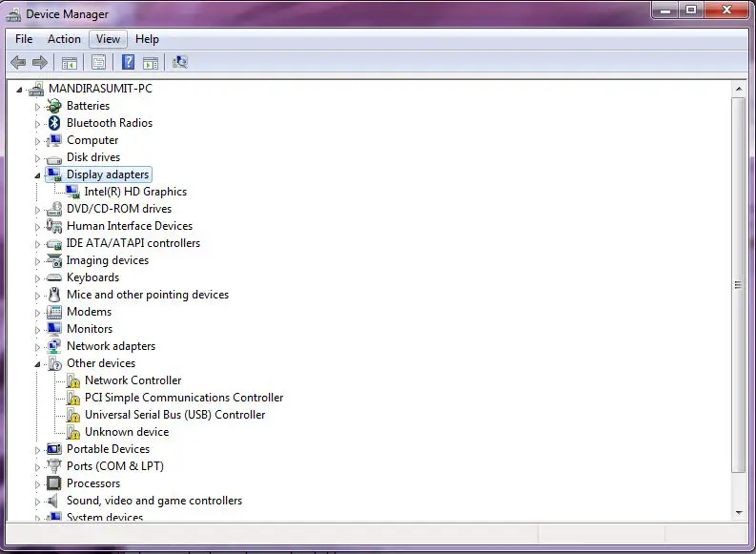756x554 pixels.
Task: Expand the Monitors node arrow
Action: pos(37,330)
